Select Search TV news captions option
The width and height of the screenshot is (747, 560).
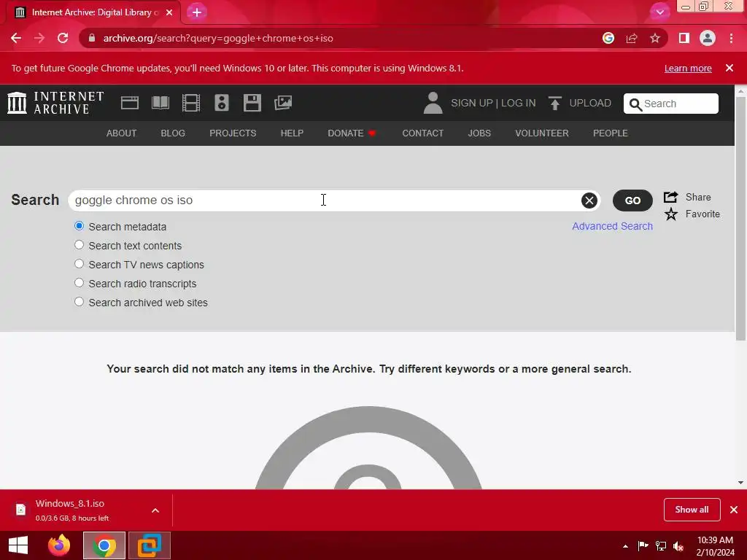point(79,264)
